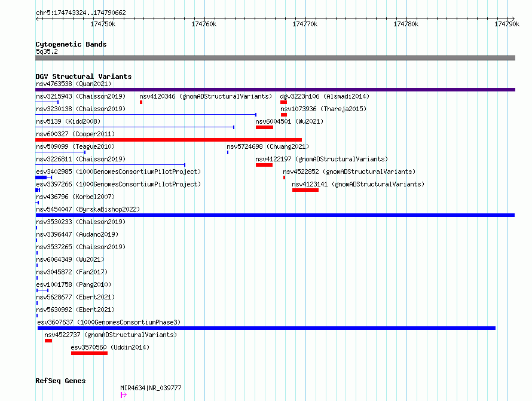Click the red dgv3223n106 variant bar
532x401 pixels.
(x=284, y=102)
